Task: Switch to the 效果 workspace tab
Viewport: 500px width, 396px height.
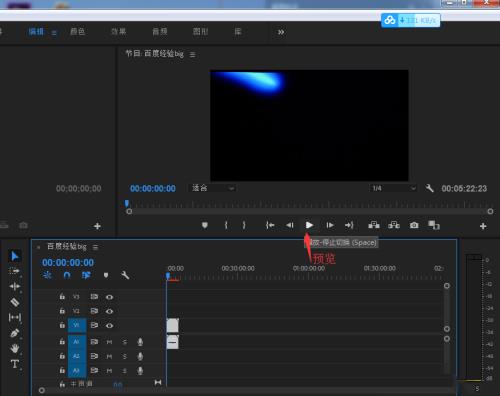Action: pos(119,31)
